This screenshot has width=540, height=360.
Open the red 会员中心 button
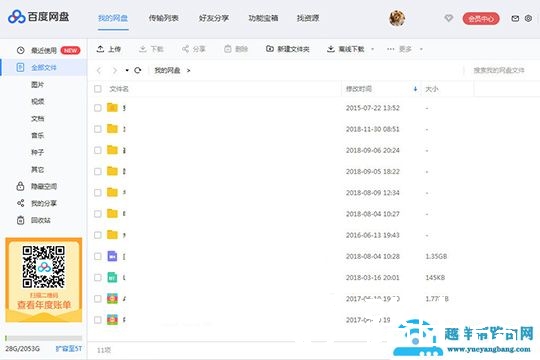481,19
